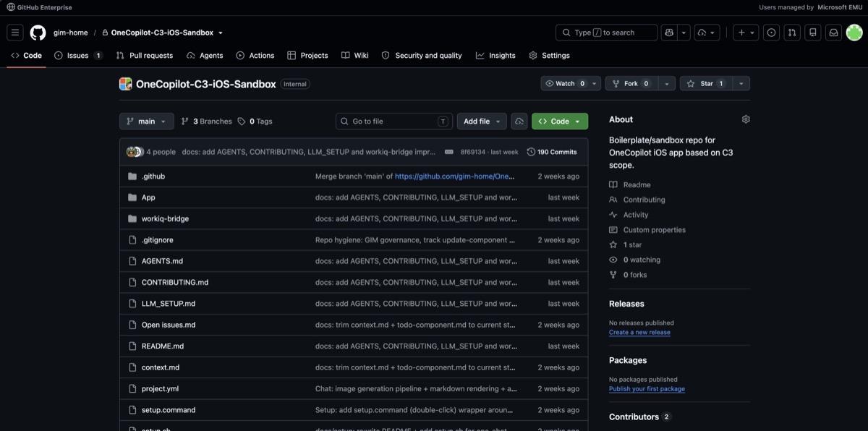Open the issues icon in header
Viewport: 868px width, 431px height.
771,33
